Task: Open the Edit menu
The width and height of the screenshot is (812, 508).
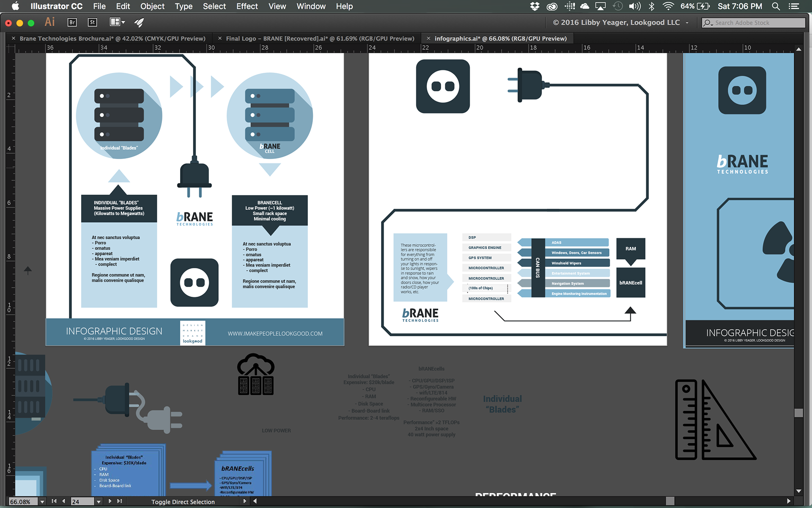Action: [123, 6]
